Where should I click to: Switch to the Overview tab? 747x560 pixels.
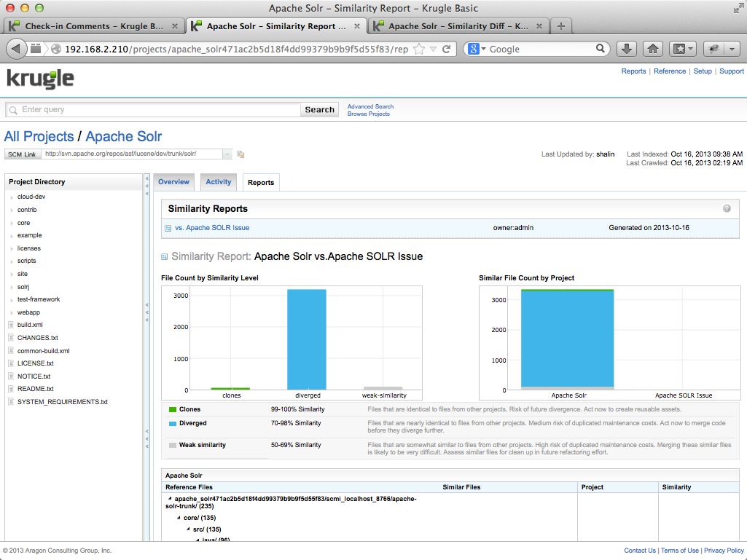(174, 182)
